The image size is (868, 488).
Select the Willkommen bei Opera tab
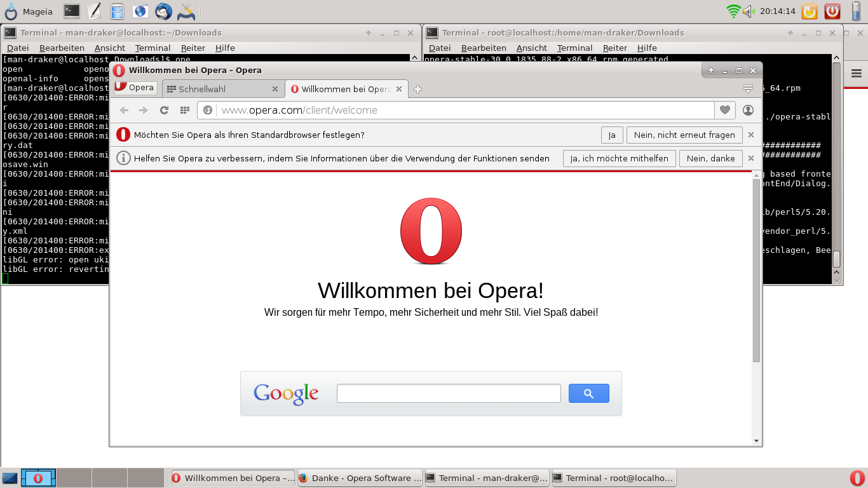coord(346,89)
